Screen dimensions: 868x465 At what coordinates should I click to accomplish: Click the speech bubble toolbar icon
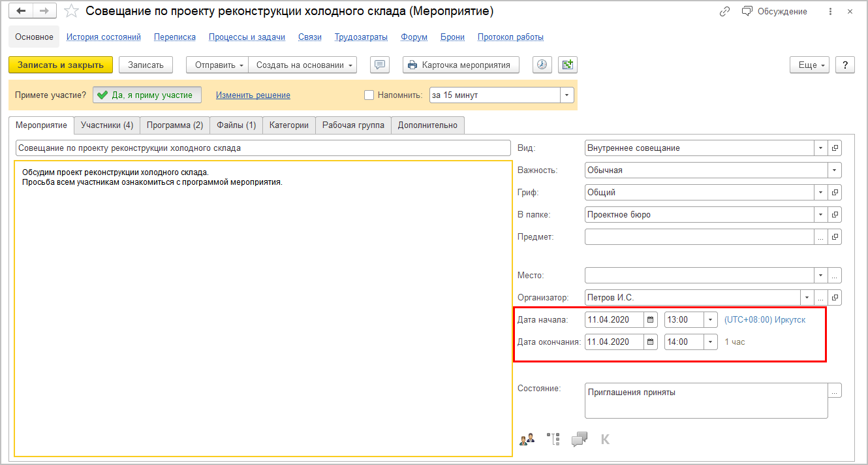pyautogui.click(x=380, y=65)
